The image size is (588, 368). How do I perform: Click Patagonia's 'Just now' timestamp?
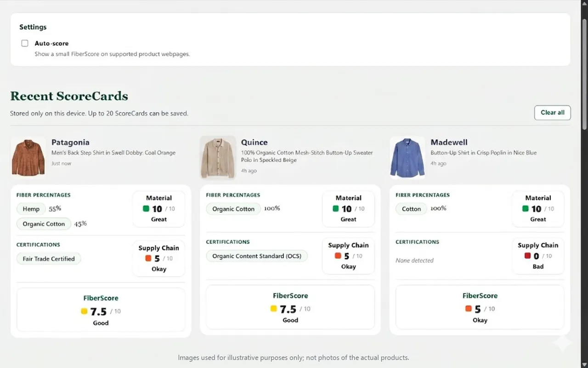coord(61,163)
